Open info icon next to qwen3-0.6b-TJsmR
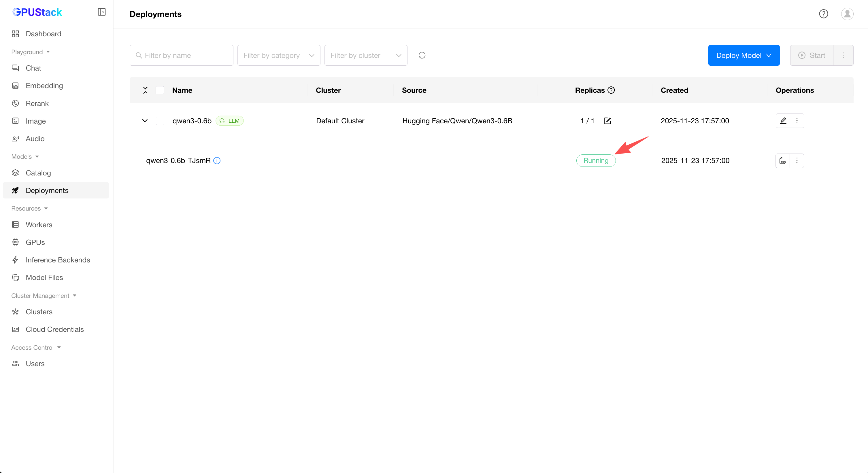Image resolution: width=868 pixels, height=473 pixels. 217,161
